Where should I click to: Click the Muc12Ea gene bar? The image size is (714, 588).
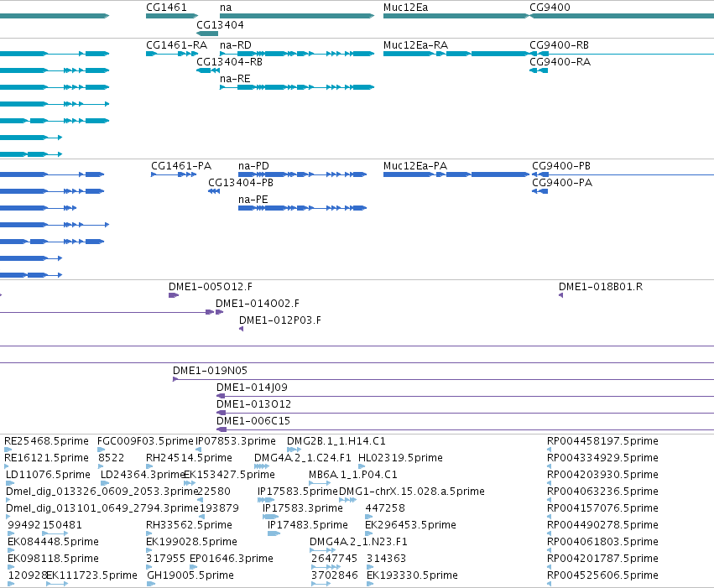[456, 16]
